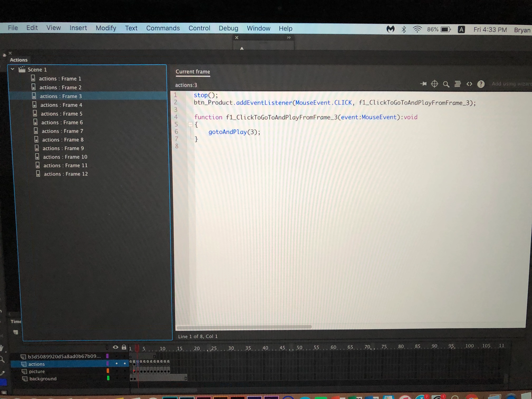Click the Bluetooth menu bar icon

[x=404, y=30]
